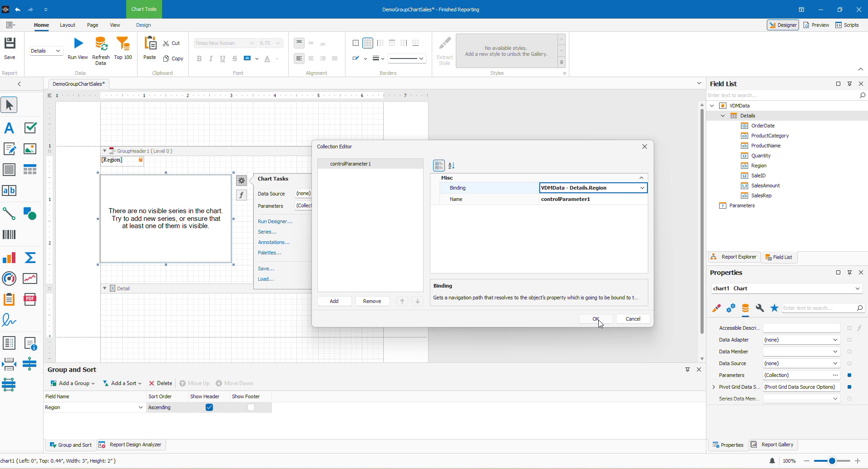The width and height of the screenshot is (868, 469).
Task: Select the Sparkline tool in toolbox
Action: 30,278
